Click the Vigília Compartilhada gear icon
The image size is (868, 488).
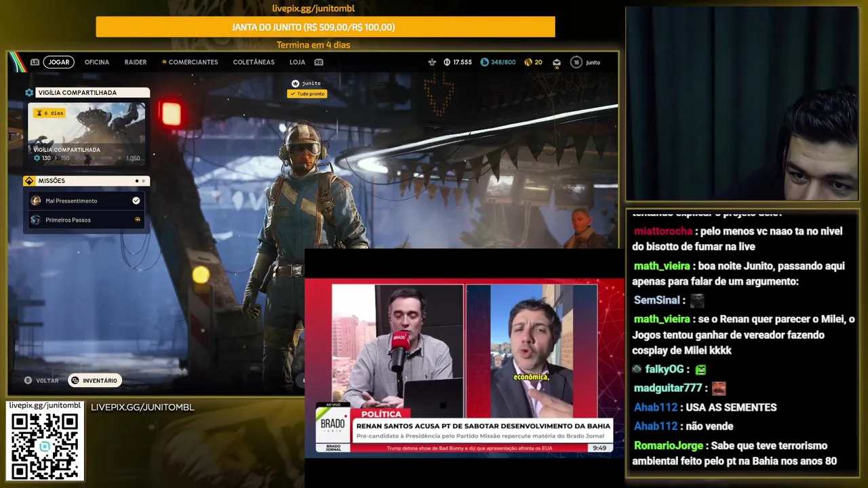click(29, 92)
